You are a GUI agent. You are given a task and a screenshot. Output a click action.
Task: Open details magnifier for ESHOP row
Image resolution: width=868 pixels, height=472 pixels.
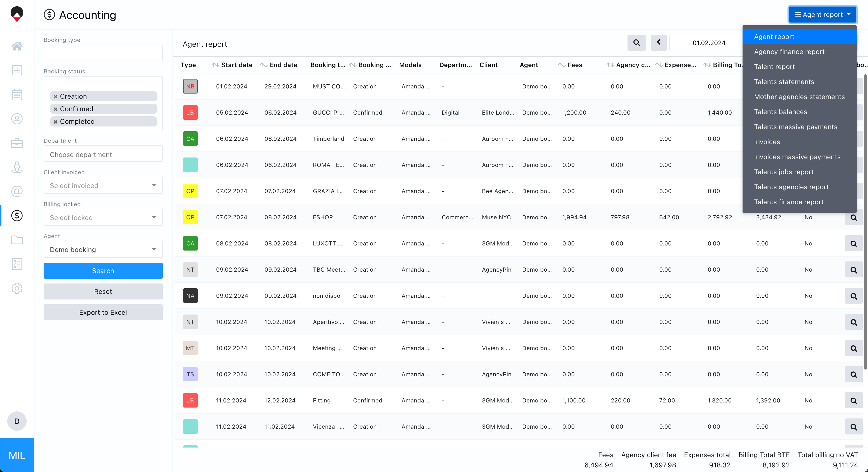pos(853,217)
